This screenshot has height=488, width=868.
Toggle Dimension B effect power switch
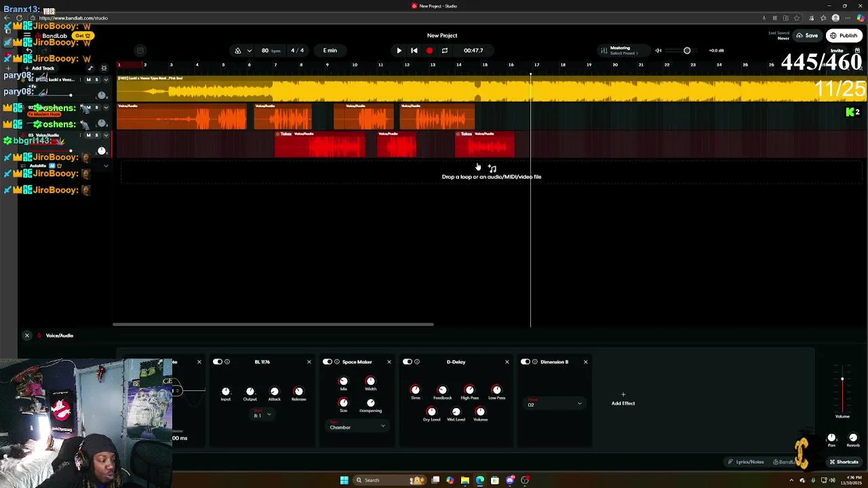coord(525,362)
